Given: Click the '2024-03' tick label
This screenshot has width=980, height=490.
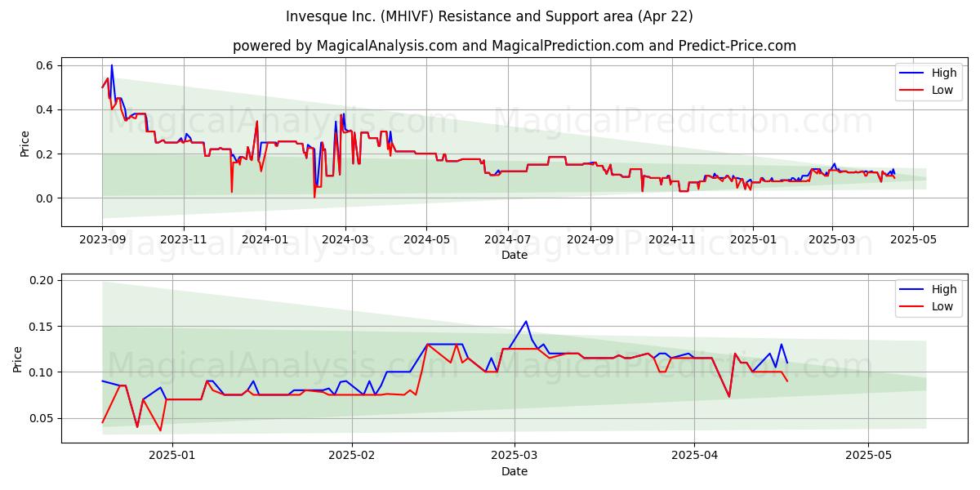Looking at the screenshot, I should tap(345, 240).
